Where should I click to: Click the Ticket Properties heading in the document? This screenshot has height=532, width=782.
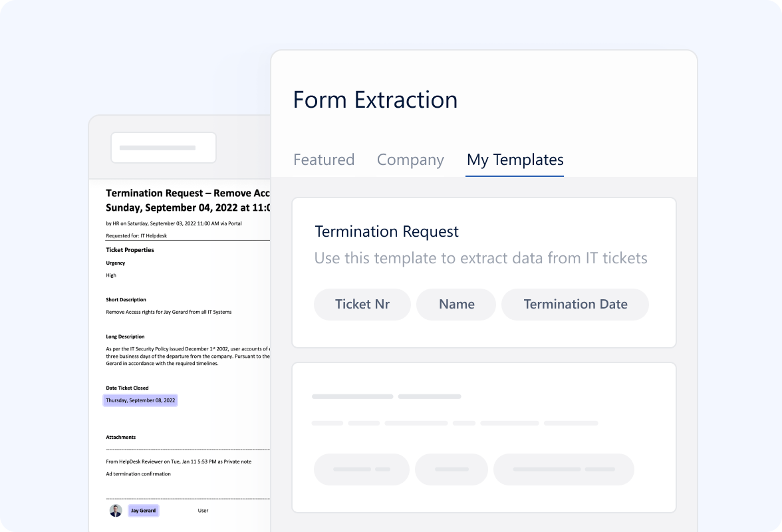pos(130,250)
